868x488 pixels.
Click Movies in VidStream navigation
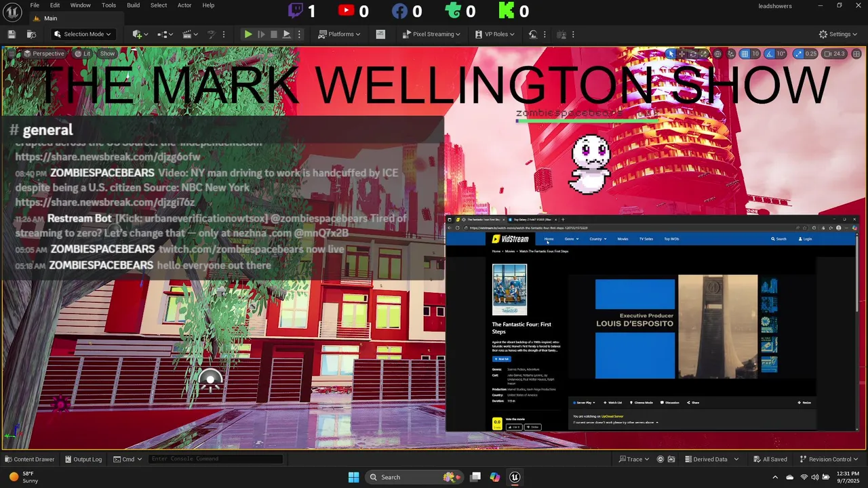click(x=623, y=239)
